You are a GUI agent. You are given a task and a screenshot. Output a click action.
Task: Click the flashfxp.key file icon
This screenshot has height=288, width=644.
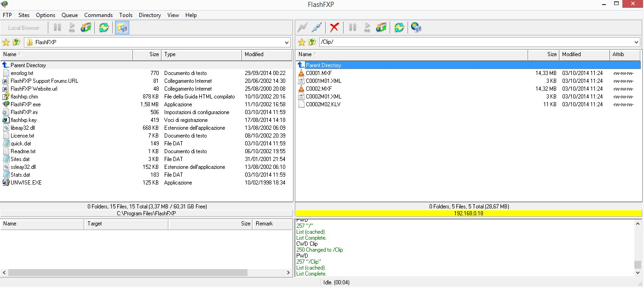pos(6,120)
